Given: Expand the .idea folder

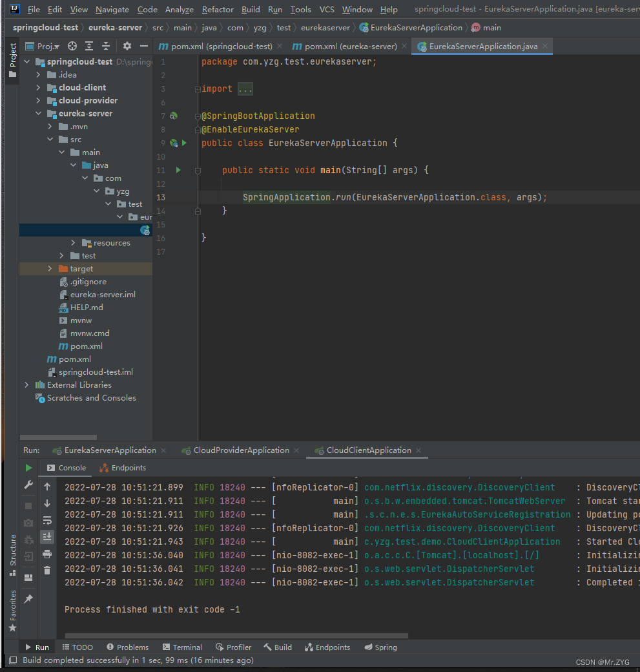Looking at the screenshot, I should tap(39, 74).
